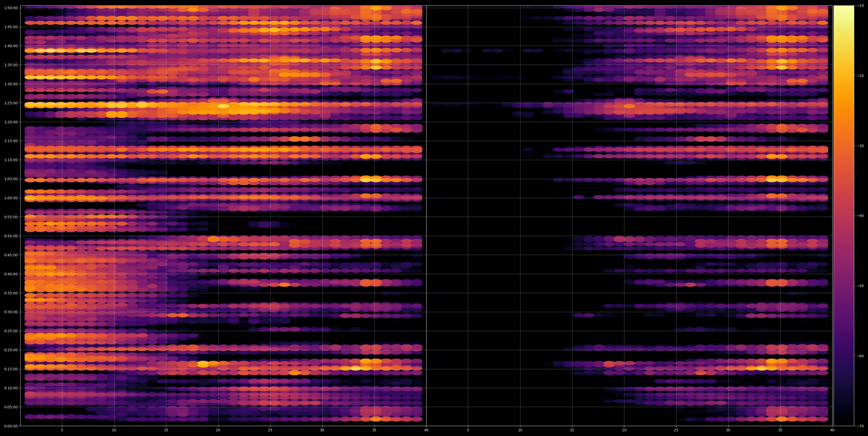Click x-axis tick 5 under the right heatmap
The height and width of the screenshot is (436, 868).
click(x=468, y=430)
